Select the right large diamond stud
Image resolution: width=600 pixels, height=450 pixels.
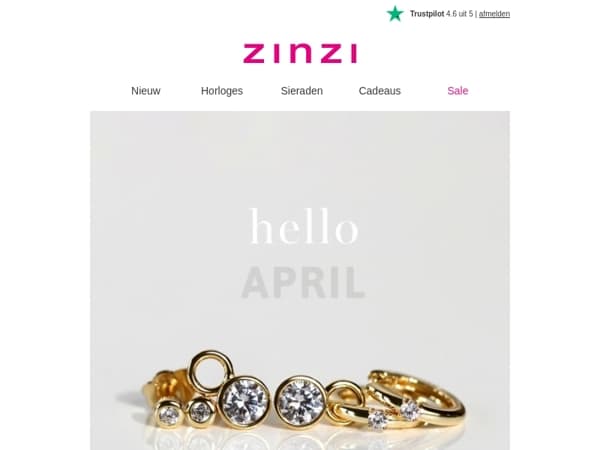click(300, 402)
